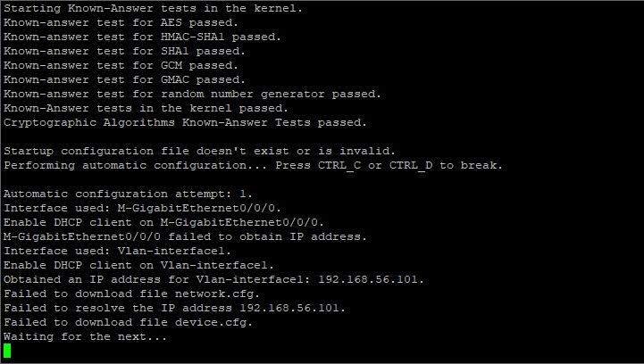This screenshot has width=644, height=364.
Task: Click the HMAC-SHA1 known-answer test line
Action: tap(142, 37)
